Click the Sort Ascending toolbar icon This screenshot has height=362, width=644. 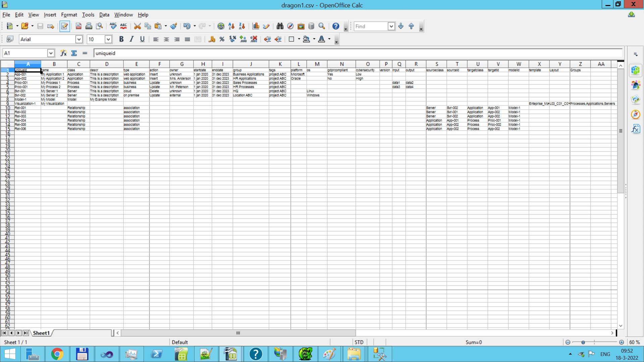coord(231,26)
